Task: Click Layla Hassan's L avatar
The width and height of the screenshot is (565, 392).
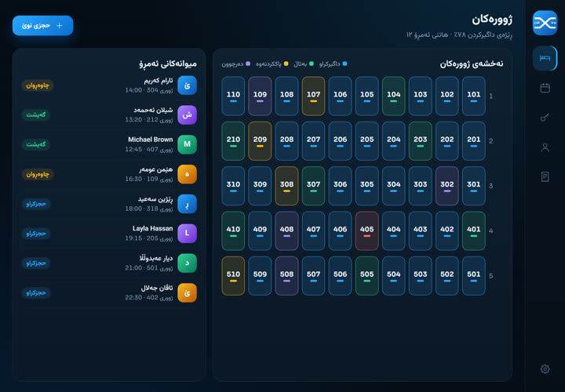Action: [x=187, y=234]
